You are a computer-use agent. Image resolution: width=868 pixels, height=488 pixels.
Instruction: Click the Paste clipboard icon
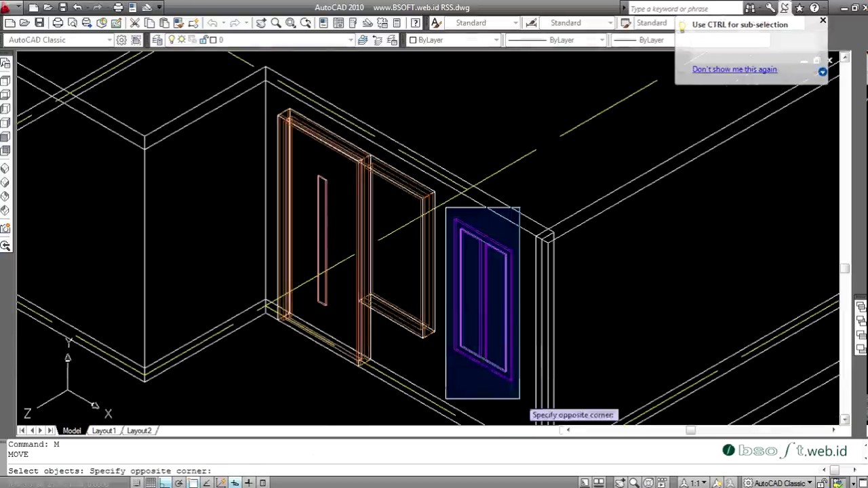click(164, 23)
